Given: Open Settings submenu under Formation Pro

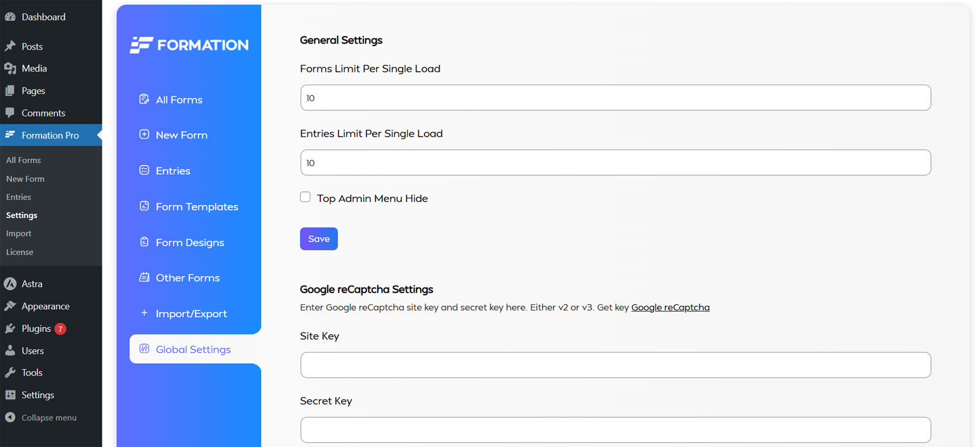Looking at the screenshot, I should [x=21, y=215].
